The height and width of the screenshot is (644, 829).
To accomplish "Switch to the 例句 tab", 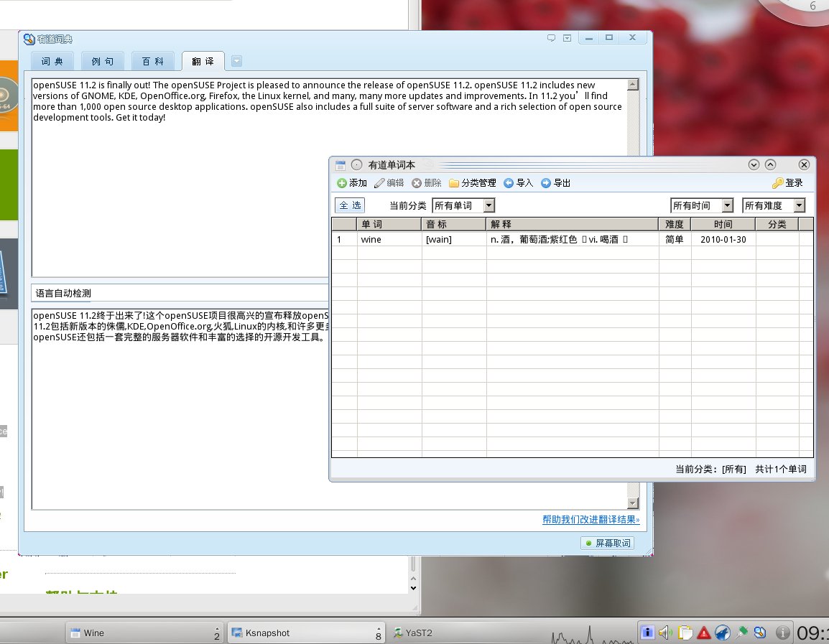I will tap(102, 61).
